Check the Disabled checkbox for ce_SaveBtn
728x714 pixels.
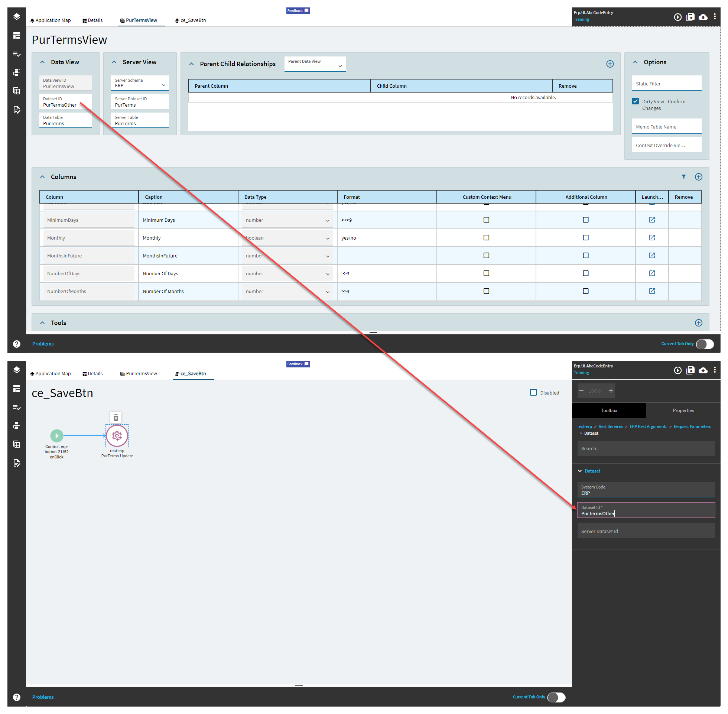click(533, 392)
